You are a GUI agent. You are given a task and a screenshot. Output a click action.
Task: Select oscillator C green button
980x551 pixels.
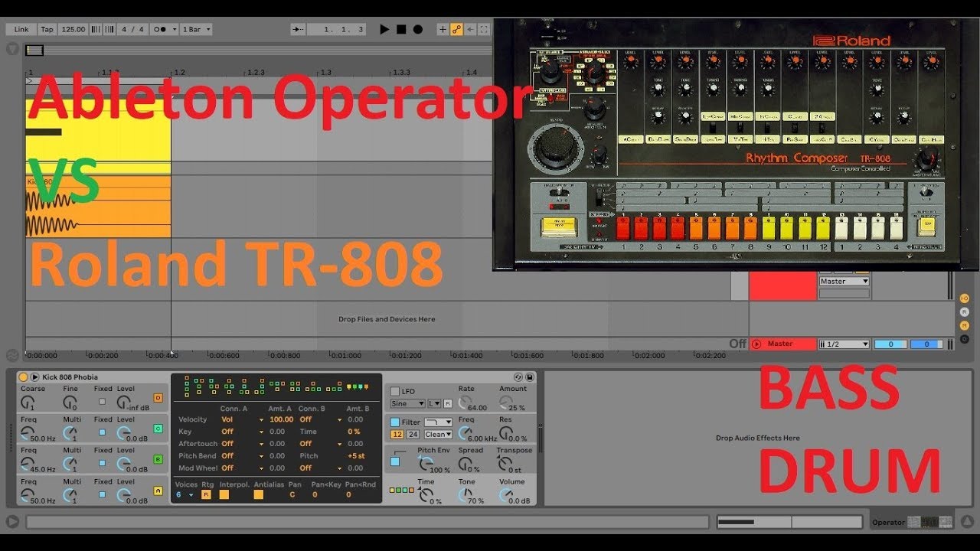point(158,429)
